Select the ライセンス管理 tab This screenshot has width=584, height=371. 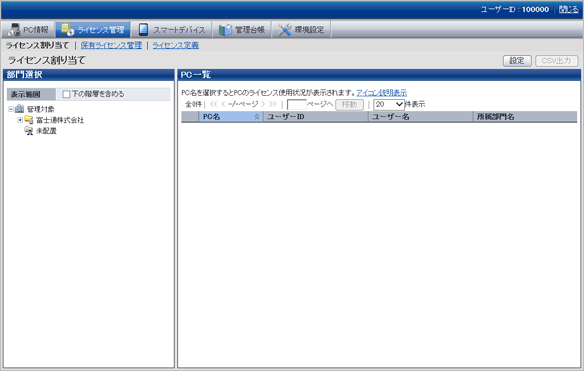click(93, 29)
